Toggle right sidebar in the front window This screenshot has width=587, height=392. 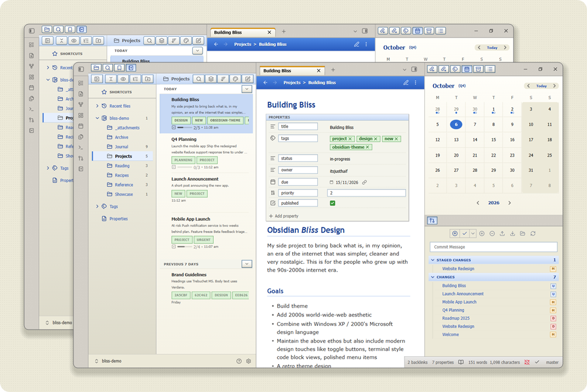click(x=414, y=69)
